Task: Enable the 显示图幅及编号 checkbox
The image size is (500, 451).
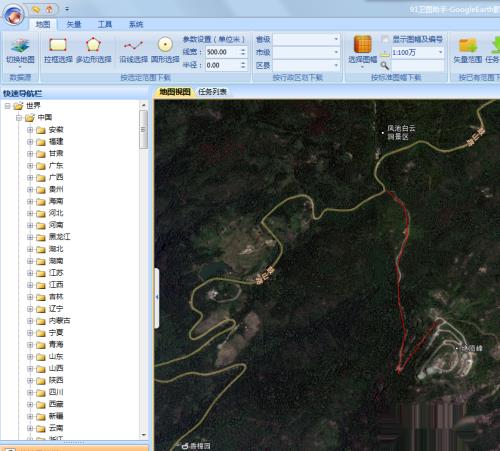Action: click(385, 39)
